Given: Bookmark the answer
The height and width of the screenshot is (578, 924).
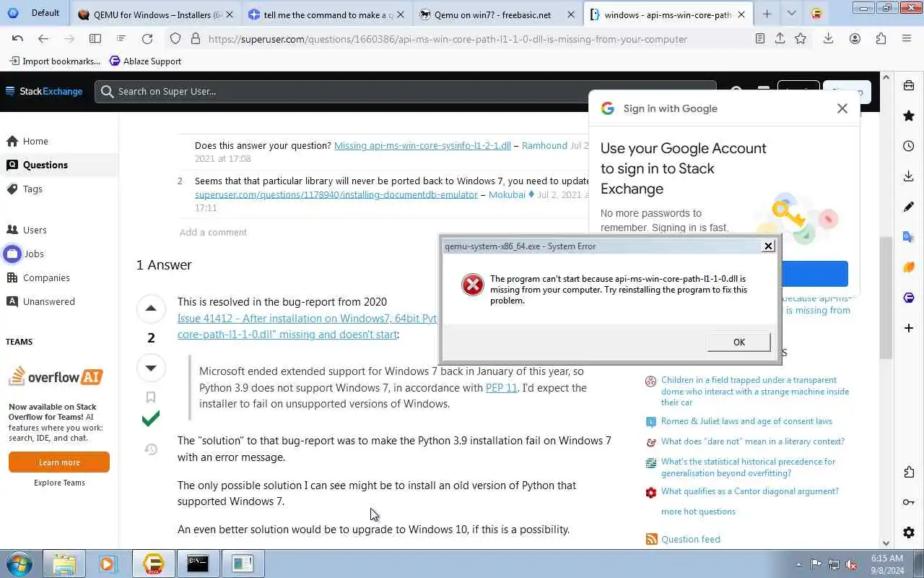Looking at the screenshot, I should click(x=150, y=397).
